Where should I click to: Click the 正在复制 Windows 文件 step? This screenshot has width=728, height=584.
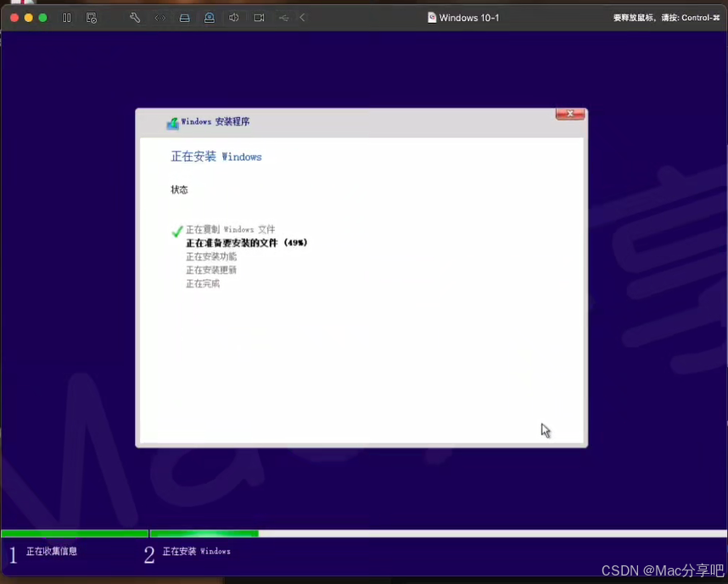(x=230, y=229)
